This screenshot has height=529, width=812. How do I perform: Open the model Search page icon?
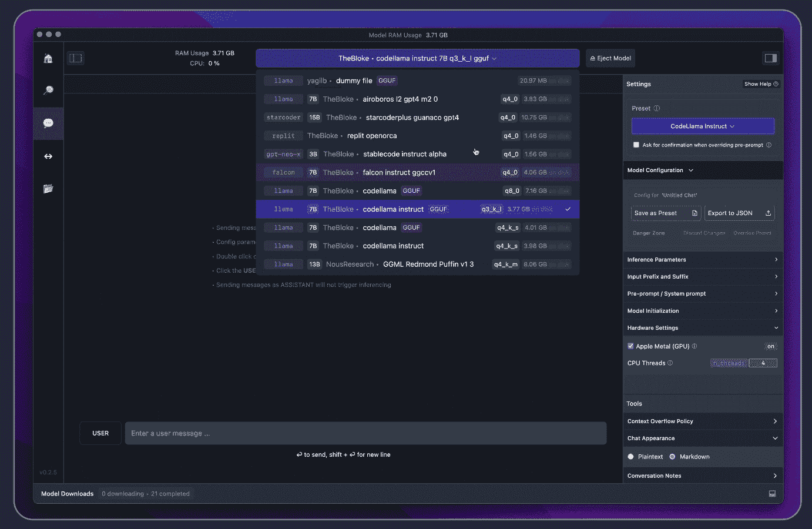tap(48, 90)
